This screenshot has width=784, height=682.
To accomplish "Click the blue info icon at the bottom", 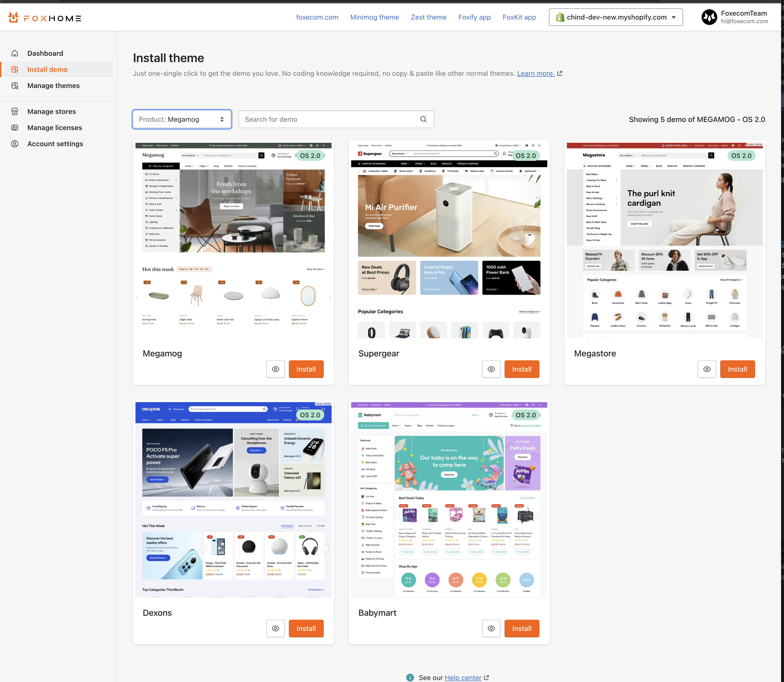I will [x=410, y=677].
